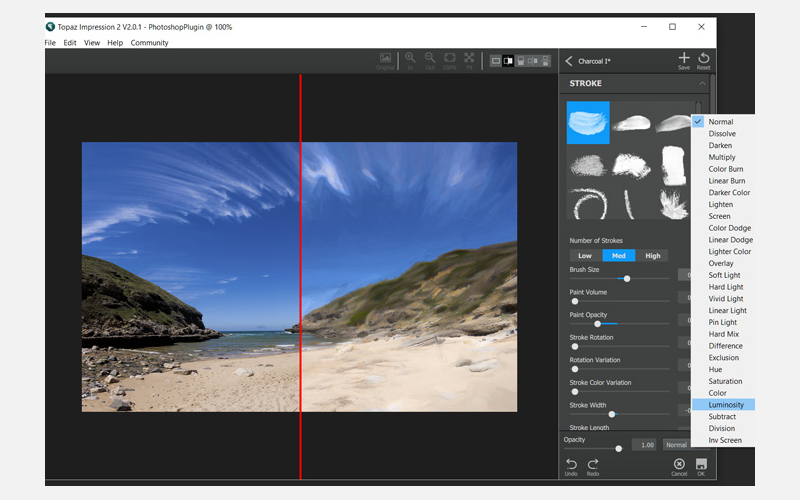Select the thin line brush in bottom row
This screenshot has height=500, width=800.
(629, 205)
